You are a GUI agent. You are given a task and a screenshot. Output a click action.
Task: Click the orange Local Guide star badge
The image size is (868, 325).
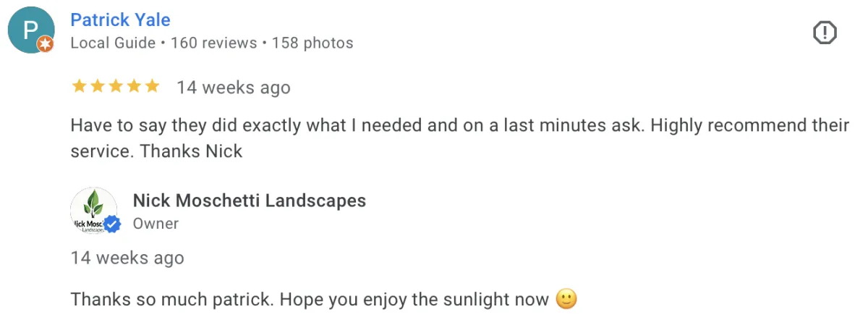46,45
